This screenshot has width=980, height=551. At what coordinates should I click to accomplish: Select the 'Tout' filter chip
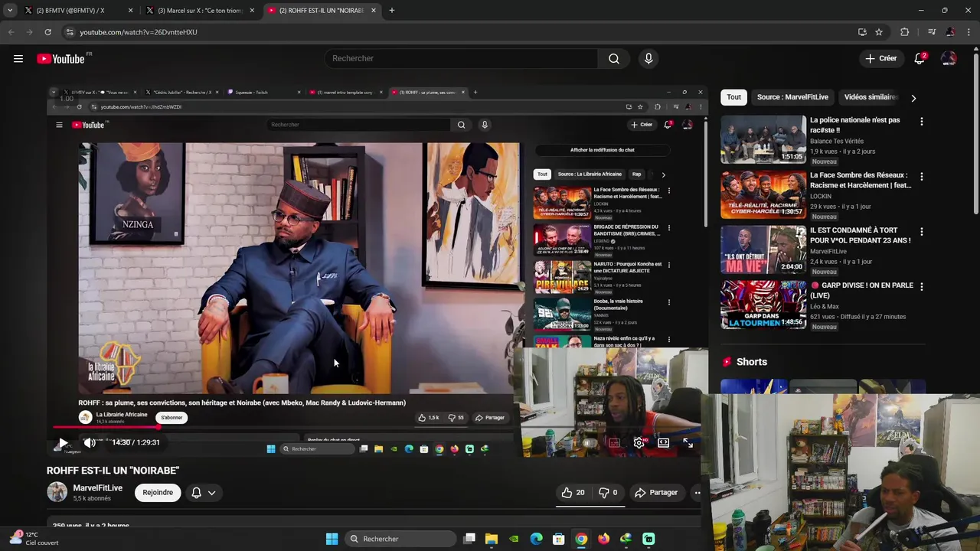[734, 97]
